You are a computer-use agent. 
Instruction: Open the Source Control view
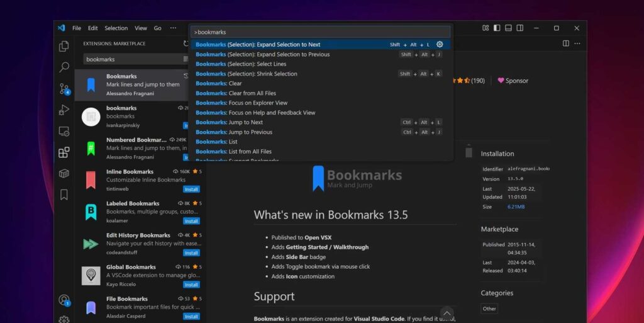click(65, 89)
